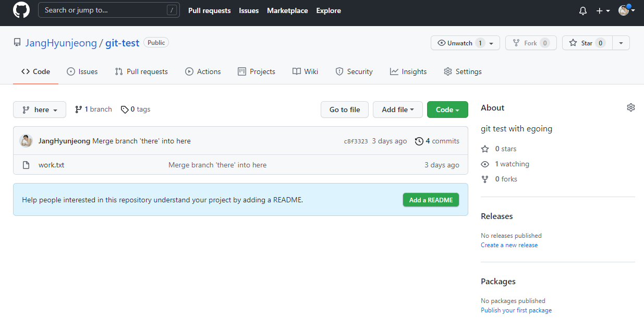
Task: Open the plus create-new menu
Action: 603,10
